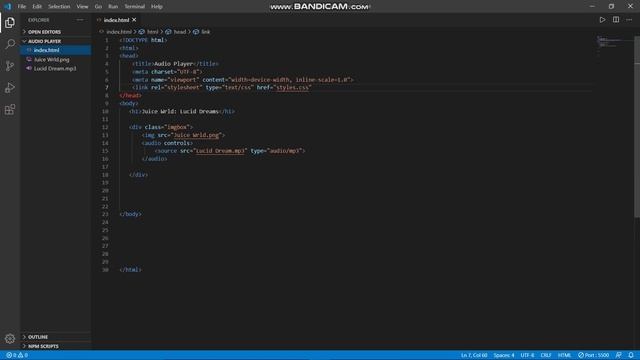Open the Manage gear icon

click(10, 338)
